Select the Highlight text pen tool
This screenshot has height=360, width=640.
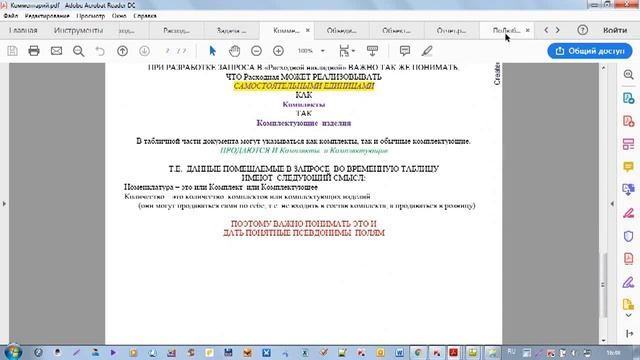click(427, 51)
